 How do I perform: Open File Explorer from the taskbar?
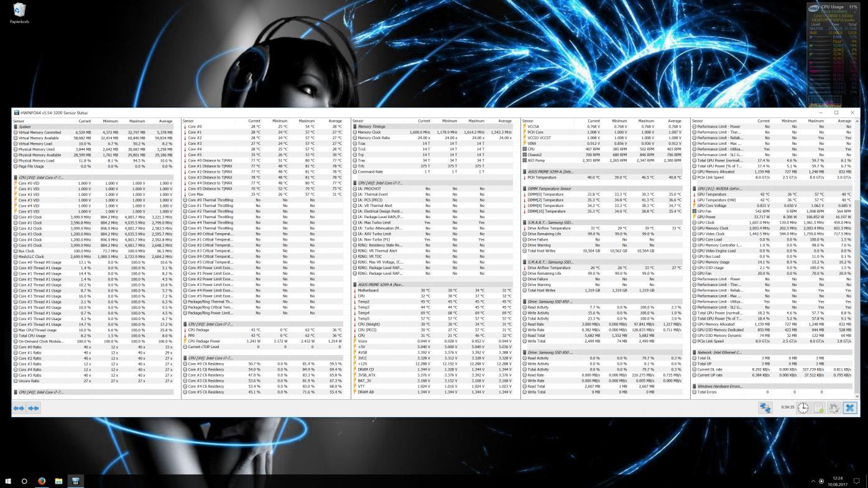(x=58, y=481)
